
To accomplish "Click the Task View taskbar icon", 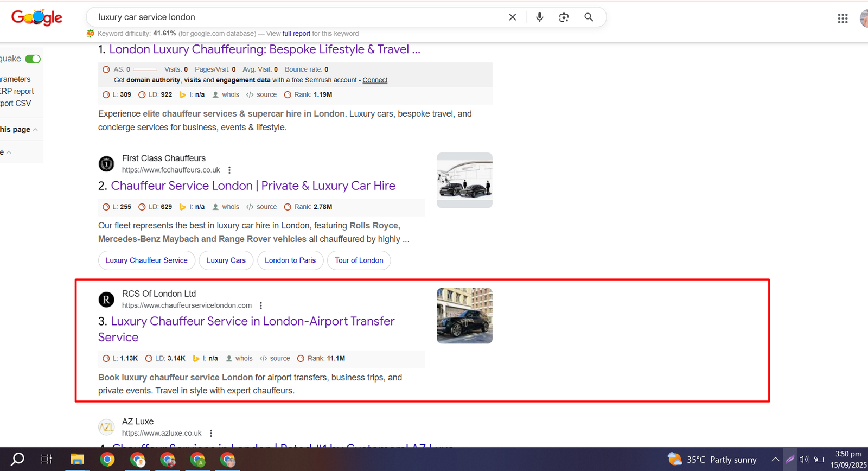I will pyautogui.click(x=47, y=460).
